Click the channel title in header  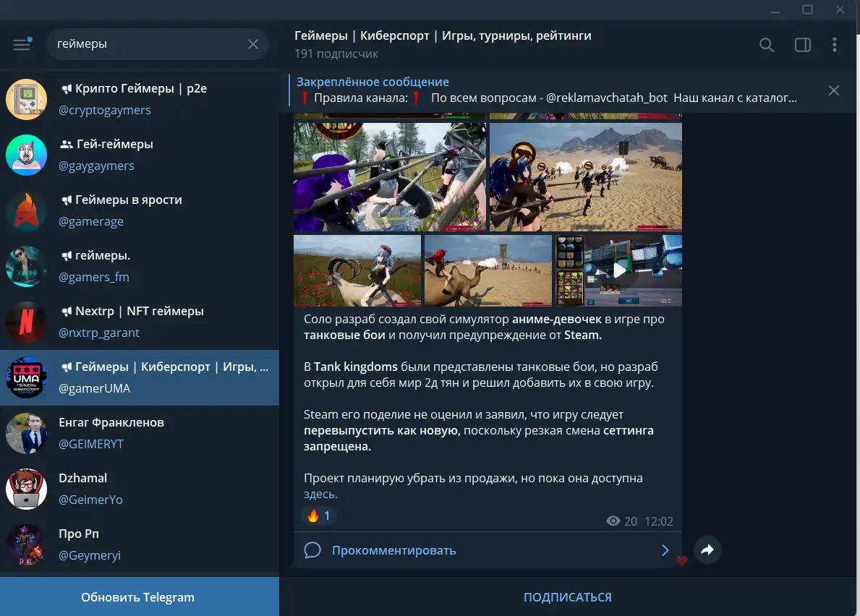(x=443, y=35)
